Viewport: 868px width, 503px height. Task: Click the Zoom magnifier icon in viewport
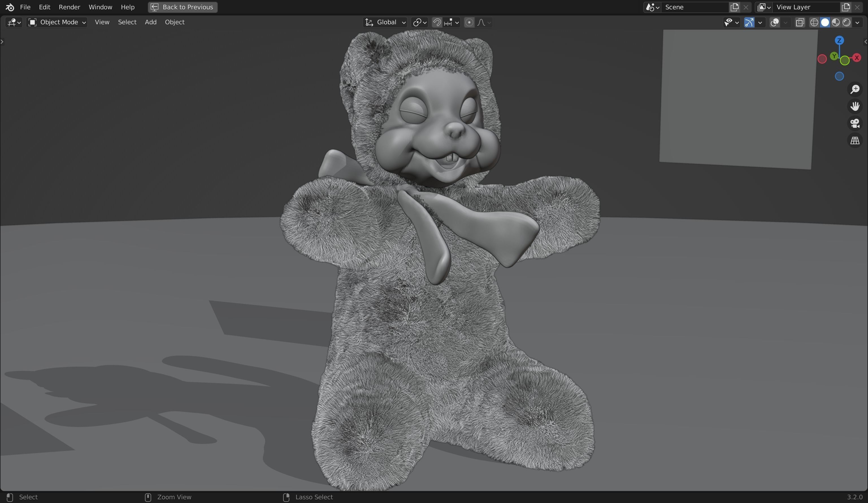(855, 89)
